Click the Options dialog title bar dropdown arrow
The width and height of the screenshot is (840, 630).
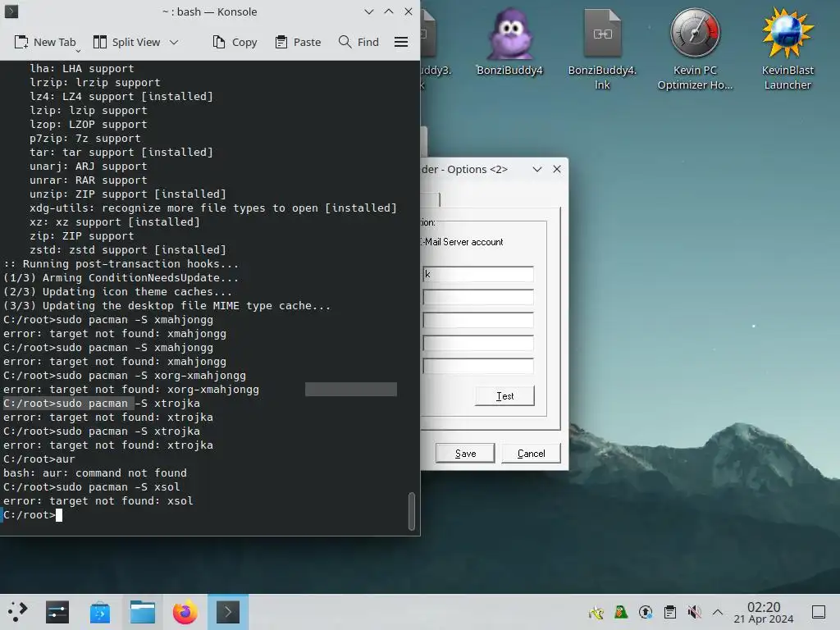(x=536, y=169)
